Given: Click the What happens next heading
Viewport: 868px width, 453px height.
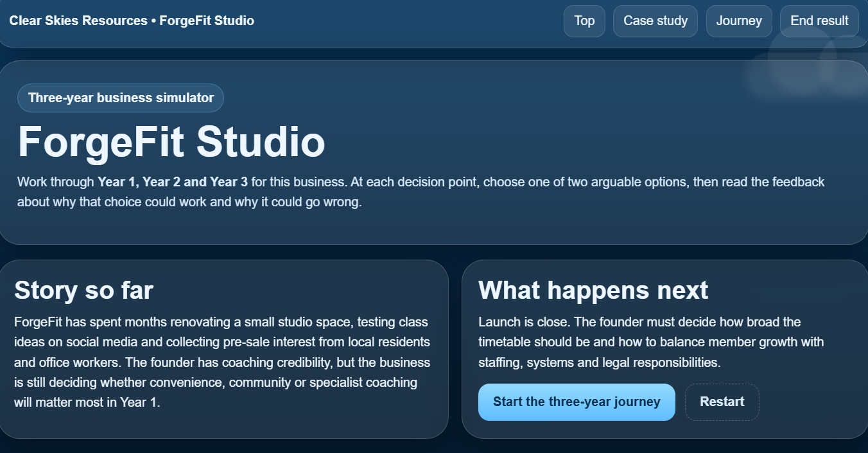Looking at the screenshot, I should [593, 290].
